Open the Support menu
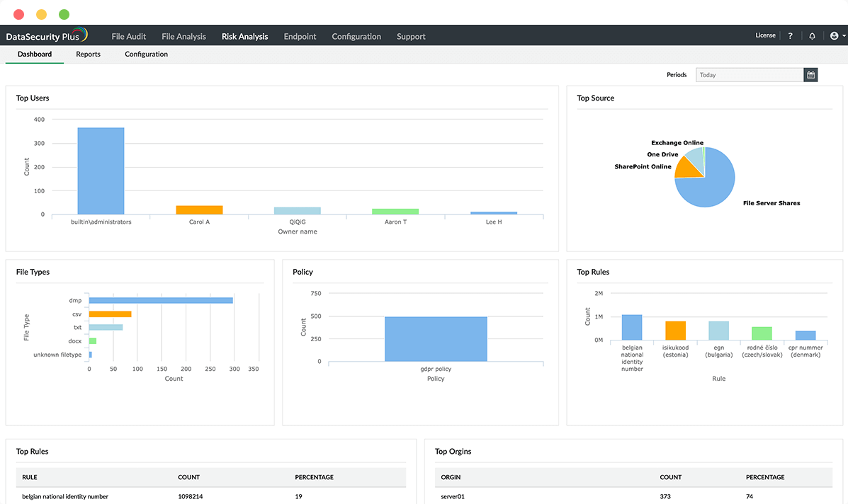The image size is (848, 504). 411,36
